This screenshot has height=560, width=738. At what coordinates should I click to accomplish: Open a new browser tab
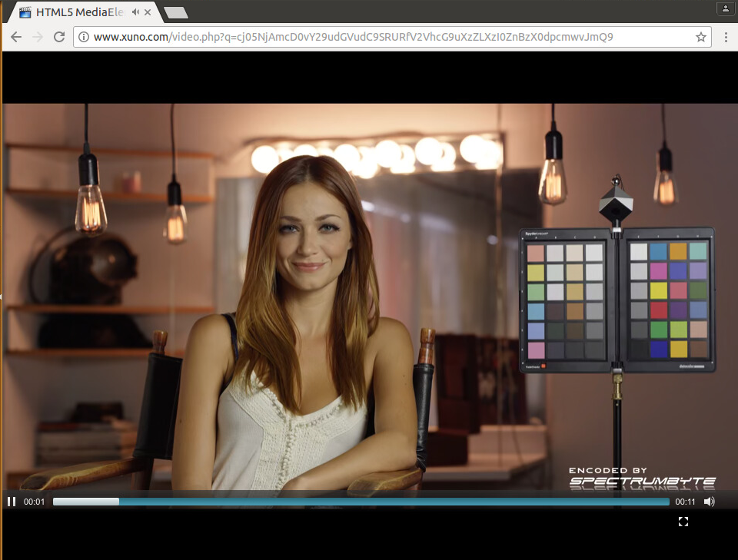(x=177, y=13)
